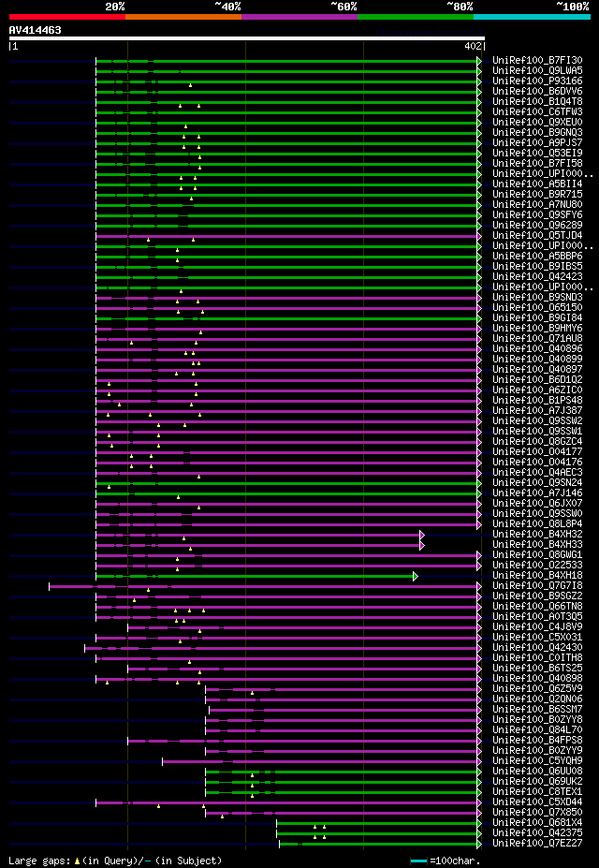Viewport: 599px width, 868px height.
Task: Click yellow gap marker icon in legend
Action: (78, 861)
